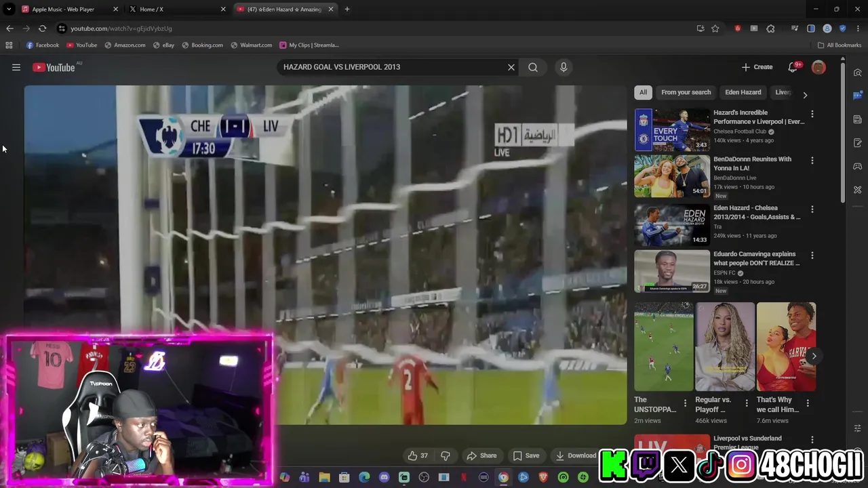Go to the YouTube home logo
The image size is (868, 488).
(54, 67)
